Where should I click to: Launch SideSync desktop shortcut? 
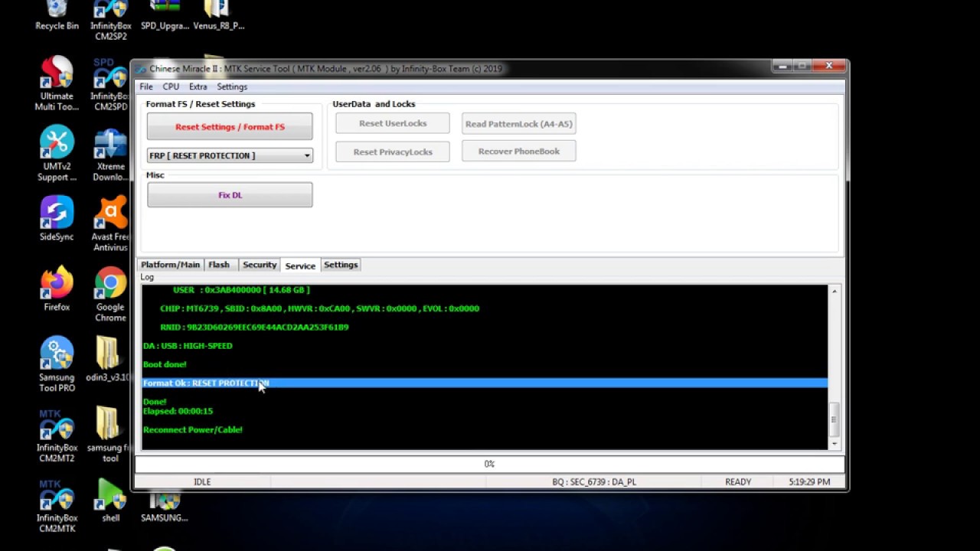pos(57,219)
